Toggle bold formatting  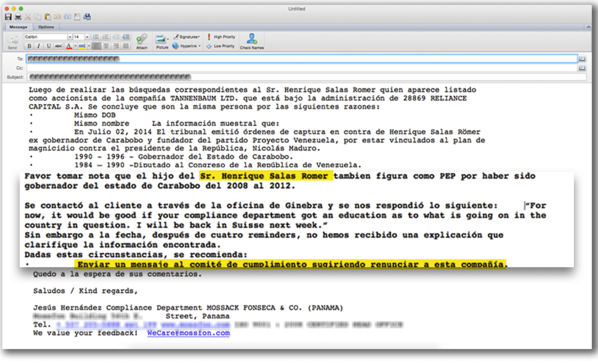pyautogui.click(x=29, y=46)
